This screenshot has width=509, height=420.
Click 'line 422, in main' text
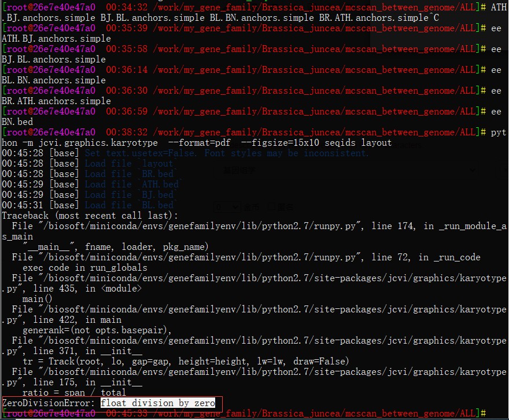(78, 320)
